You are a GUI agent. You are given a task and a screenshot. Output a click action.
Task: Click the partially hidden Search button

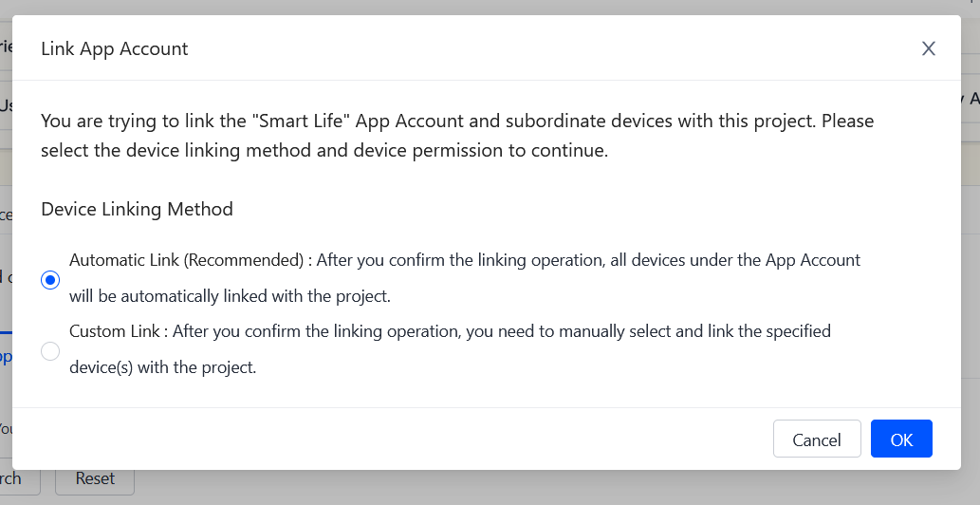[x=19, y=479]
